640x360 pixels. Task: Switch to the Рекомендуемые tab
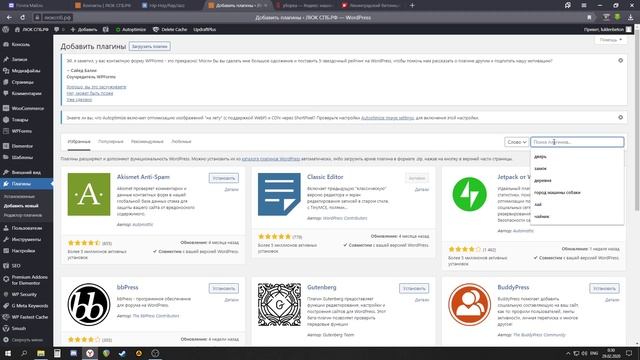pyautogui.click(x=147, y=142)
